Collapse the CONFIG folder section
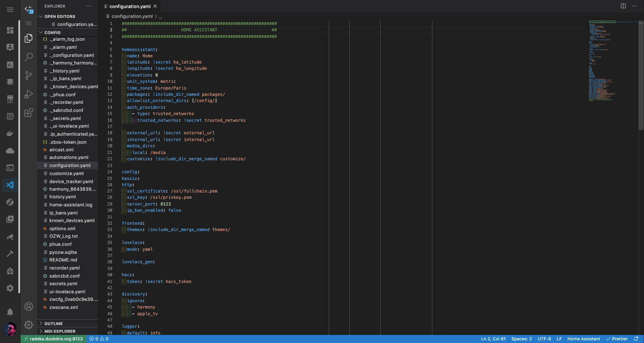This screenshot has width=644, height=343. pyautogui.click(x=68, y=32)
